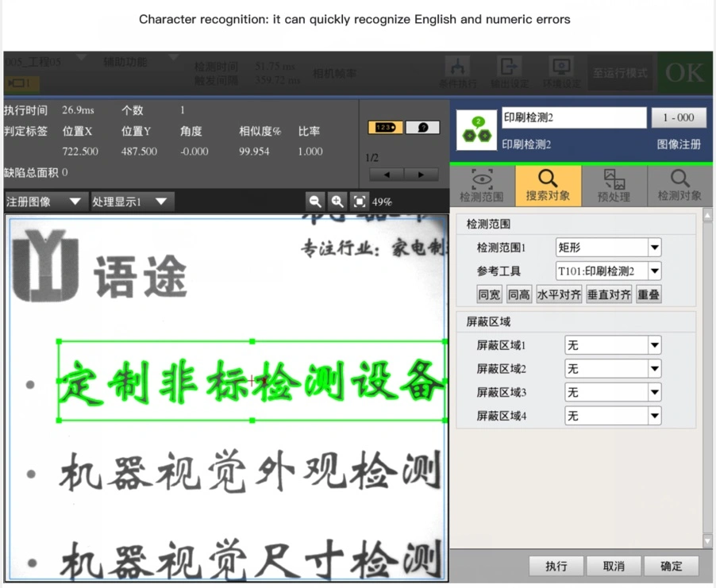Switch to the 预处理 tab

(x=614, y=186)
